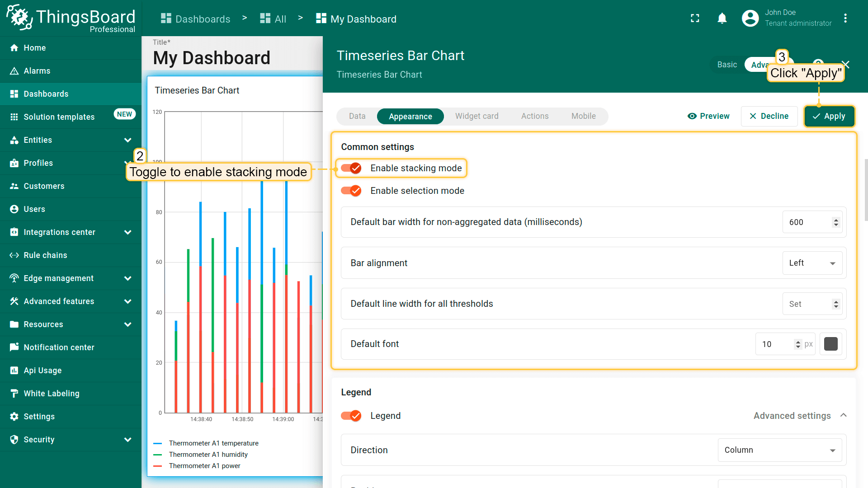This screenshot has width=868, height=488.
Task: Click the Decline button
Action: coord(769,116)
